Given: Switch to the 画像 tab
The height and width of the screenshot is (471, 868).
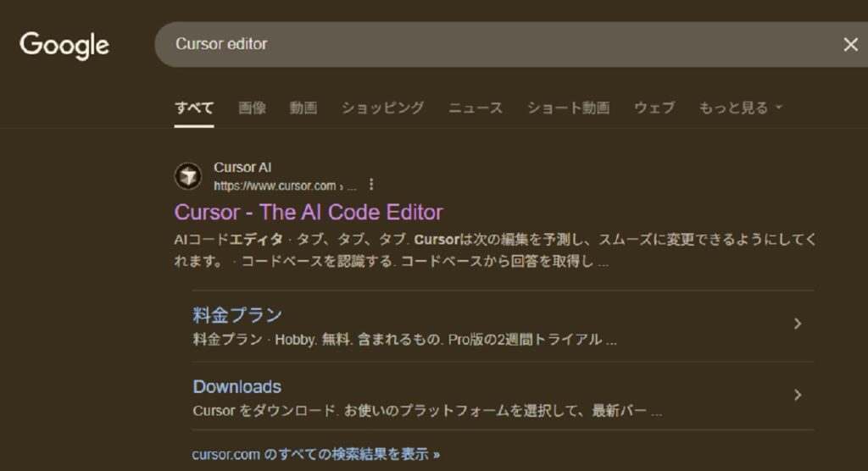Looking at the screenshot, I should (252, 108).
